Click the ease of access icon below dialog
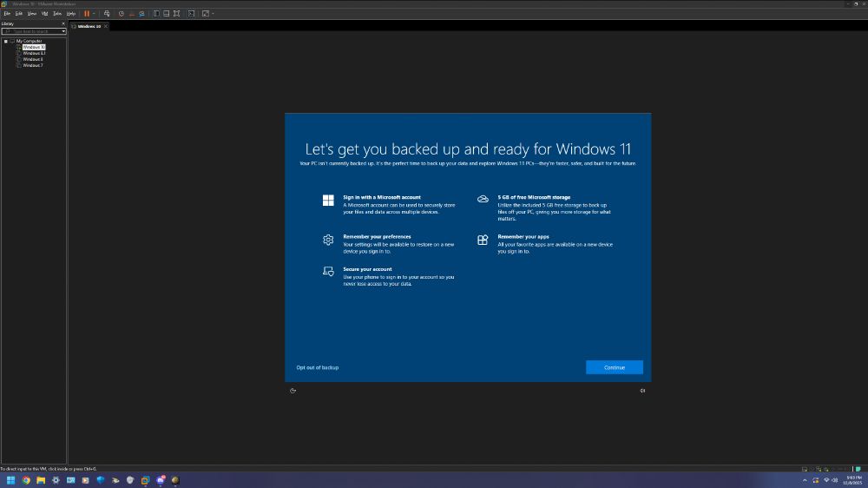The image size is (868, 488). pyautogui.click(x=293, y=391)
